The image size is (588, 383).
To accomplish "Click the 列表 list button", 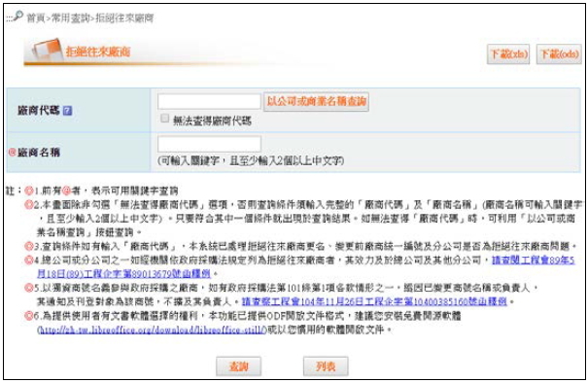I will [326, 366].
